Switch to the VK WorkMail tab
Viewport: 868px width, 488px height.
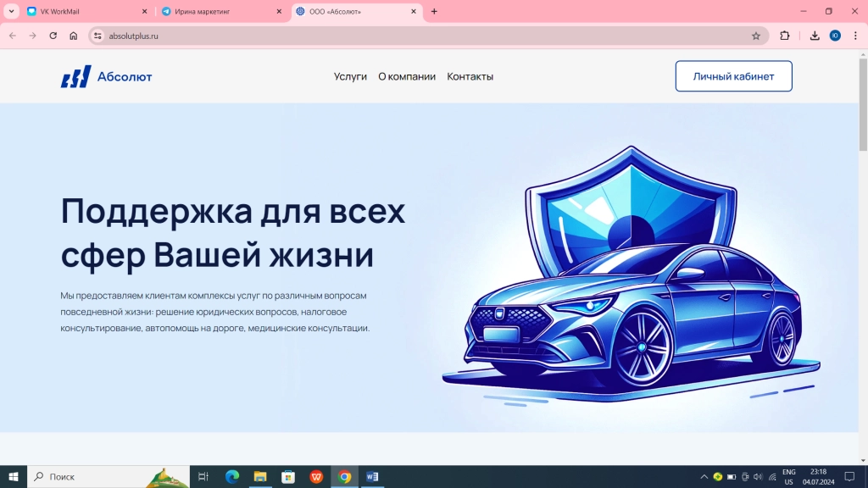click(87, 11)
